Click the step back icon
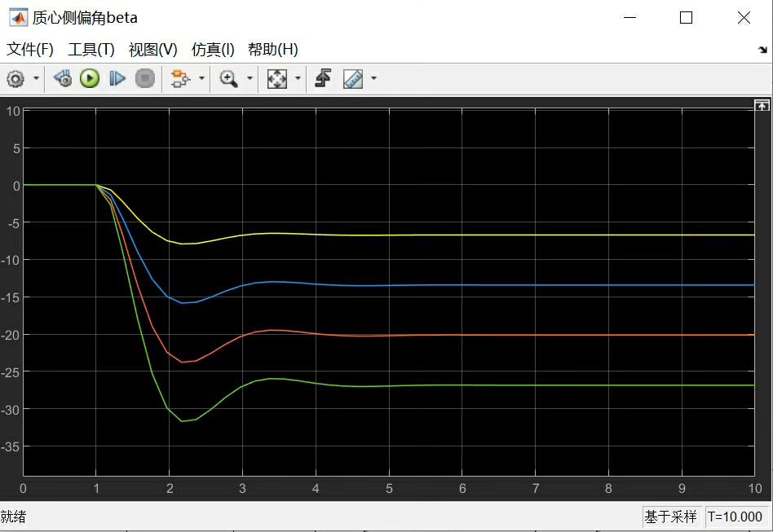This screenshot has height=532, width=773. pos(63,78)
